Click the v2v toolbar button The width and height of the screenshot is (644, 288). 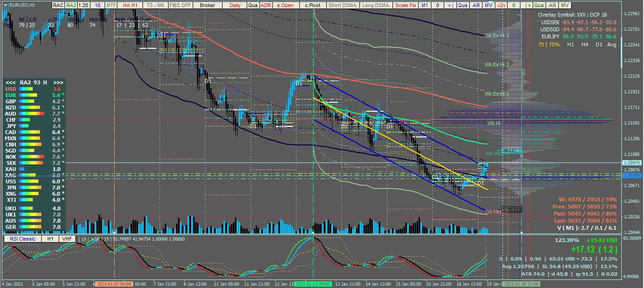point(501,5)
